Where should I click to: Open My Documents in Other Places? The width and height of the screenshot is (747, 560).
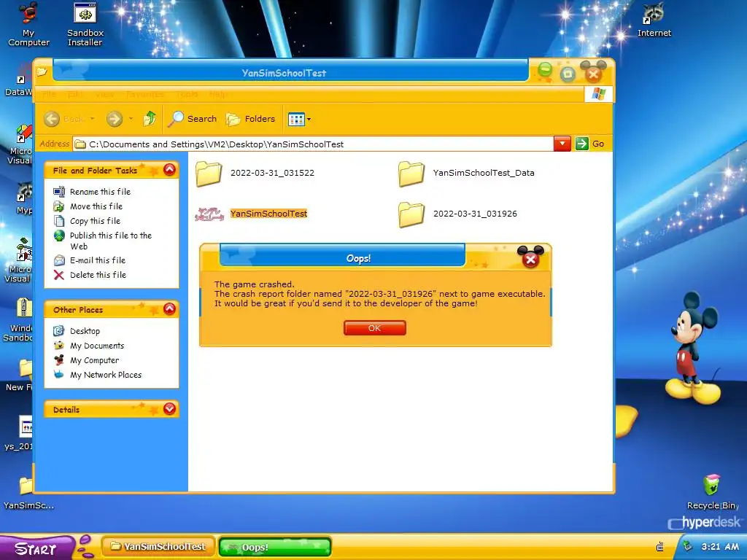coord(97,346)
